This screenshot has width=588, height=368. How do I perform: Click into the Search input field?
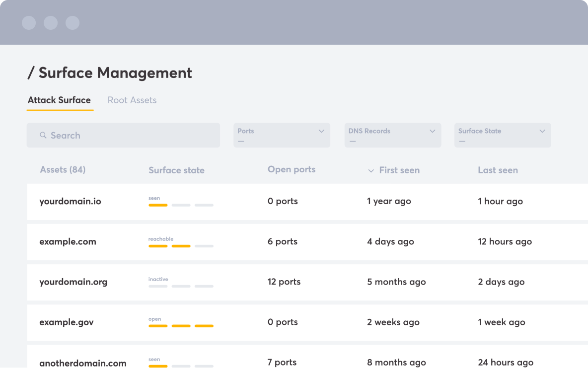[x=123, y=135]
